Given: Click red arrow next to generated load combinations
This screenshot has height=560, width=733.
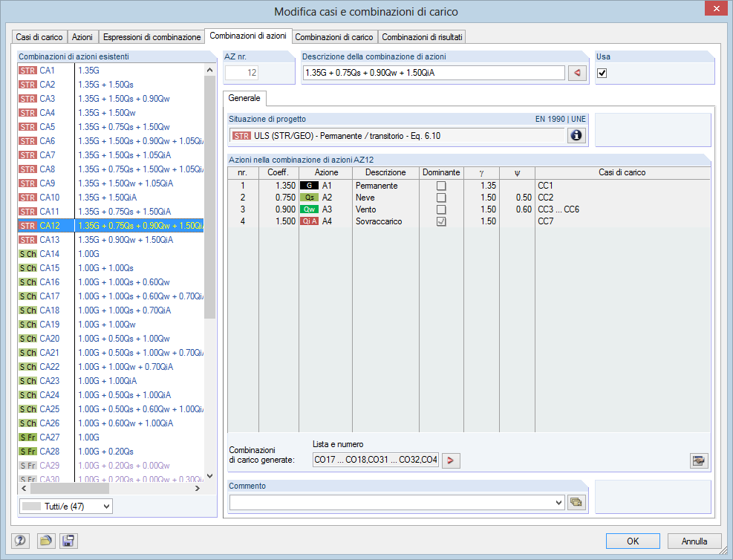Looking at the screenshot, I should 451,460.
